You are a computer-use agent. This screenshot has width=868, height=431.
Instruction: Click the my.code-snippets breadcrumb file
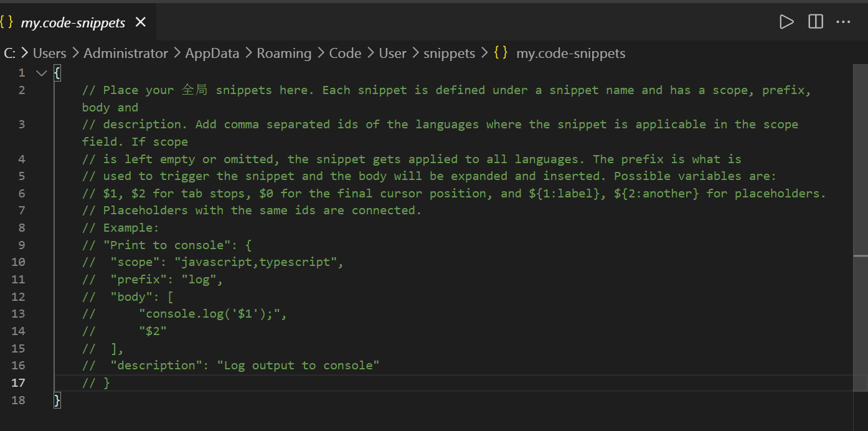(570, 54)
